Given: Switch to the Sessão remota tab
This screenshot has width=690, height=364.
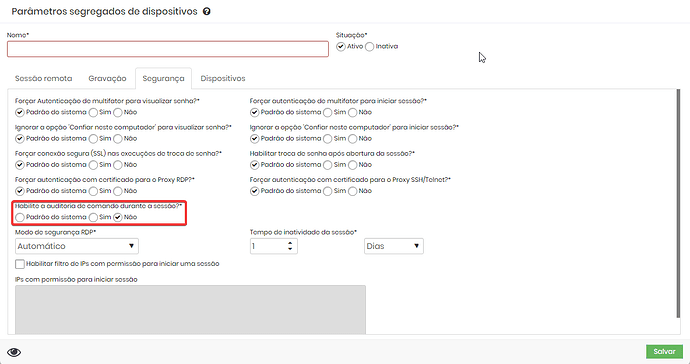Looking at the screenshot, I should [x=44, y=78].
